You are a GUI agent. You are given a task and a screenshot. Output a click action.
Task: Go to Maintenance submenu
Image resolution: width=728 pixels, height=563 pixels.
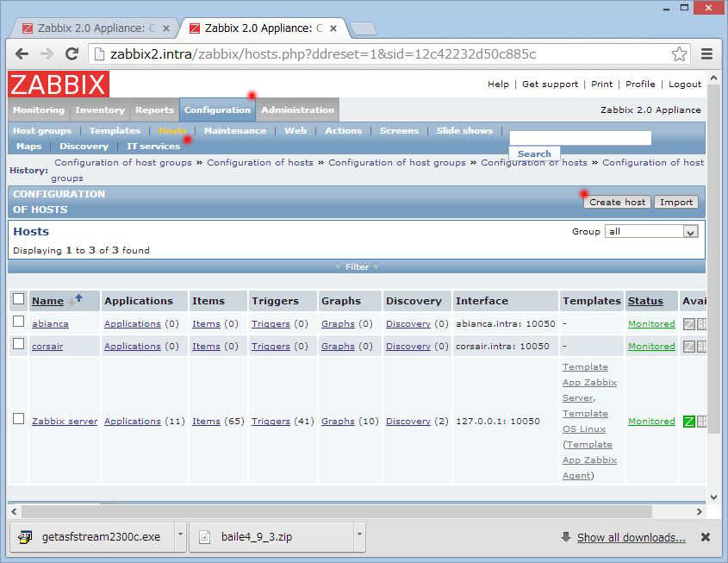click(235, 130)
